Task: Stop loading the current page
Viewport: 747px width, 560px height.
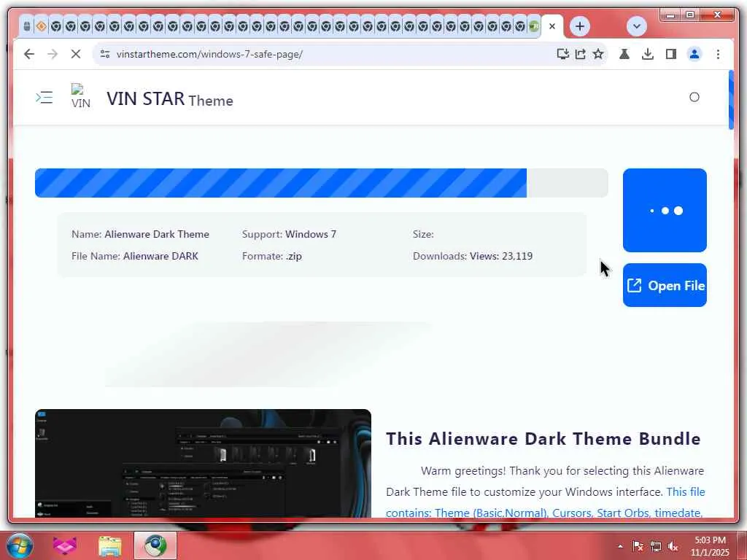Action: 76,54
